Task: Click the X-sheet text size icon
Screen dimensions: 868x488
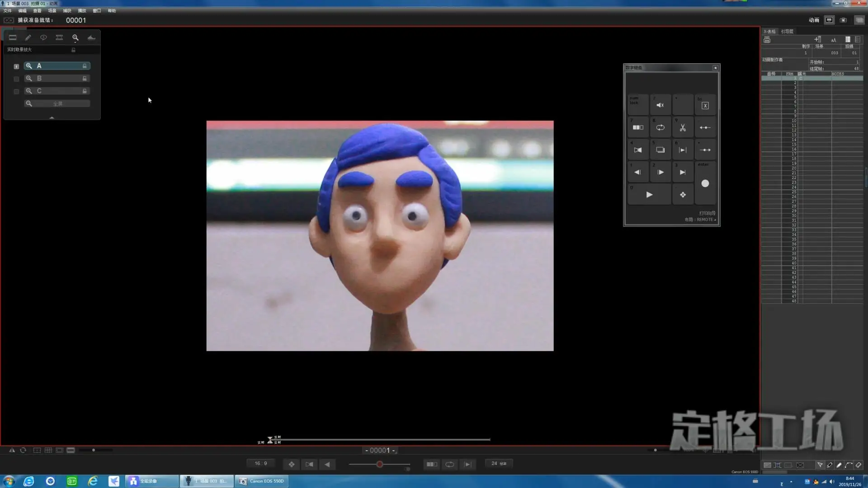Action: click(834, 40)
